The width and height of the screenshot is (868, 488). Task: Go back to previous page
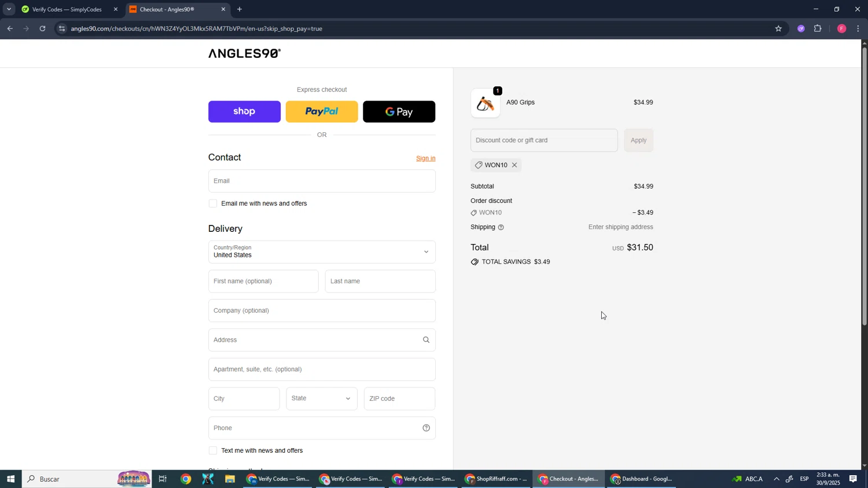10,28
